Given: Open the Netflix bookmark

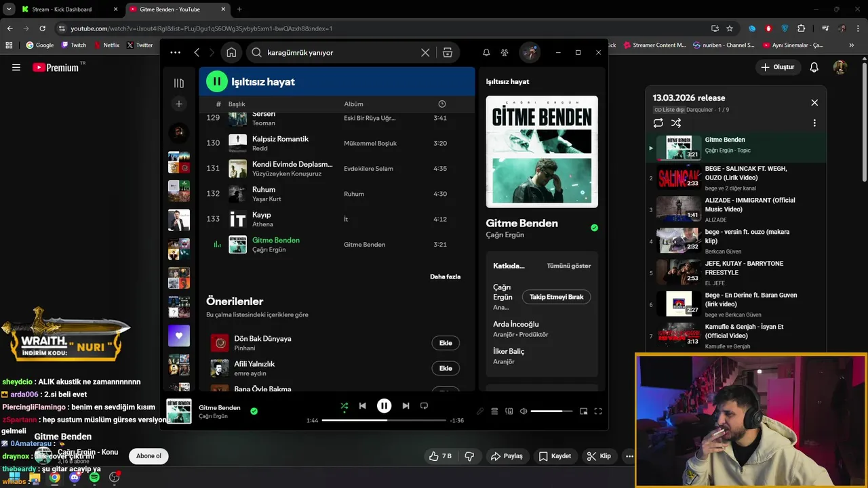Looking at the screenshot, I should tap(106, 45).
